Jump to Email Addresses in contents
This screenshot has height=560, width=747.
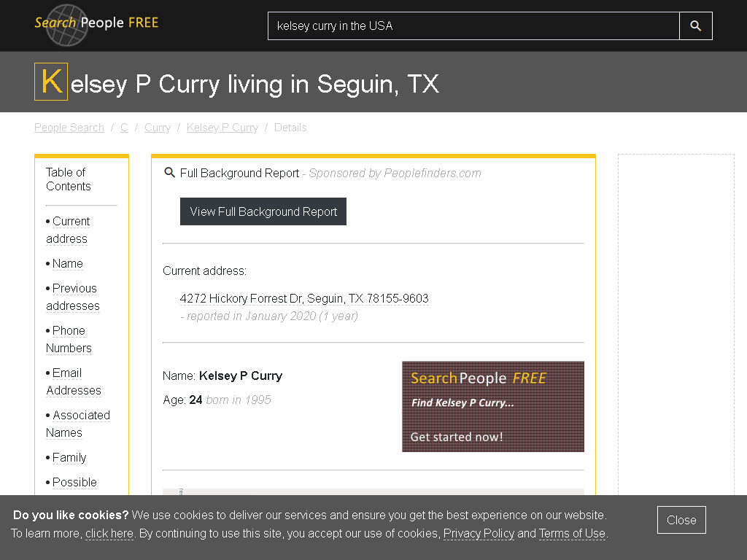point(74,382)
